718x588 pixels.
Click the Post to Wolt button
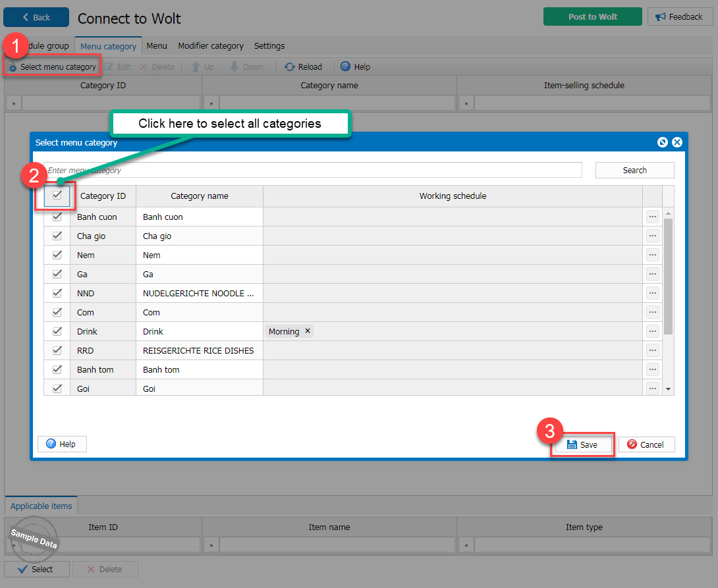[x=593, y=16]
